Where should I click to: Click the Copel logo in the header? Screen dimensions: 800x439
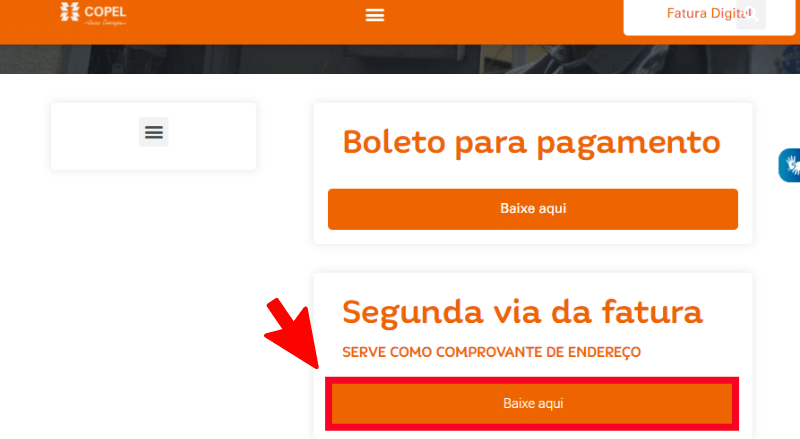coord(93,14)
